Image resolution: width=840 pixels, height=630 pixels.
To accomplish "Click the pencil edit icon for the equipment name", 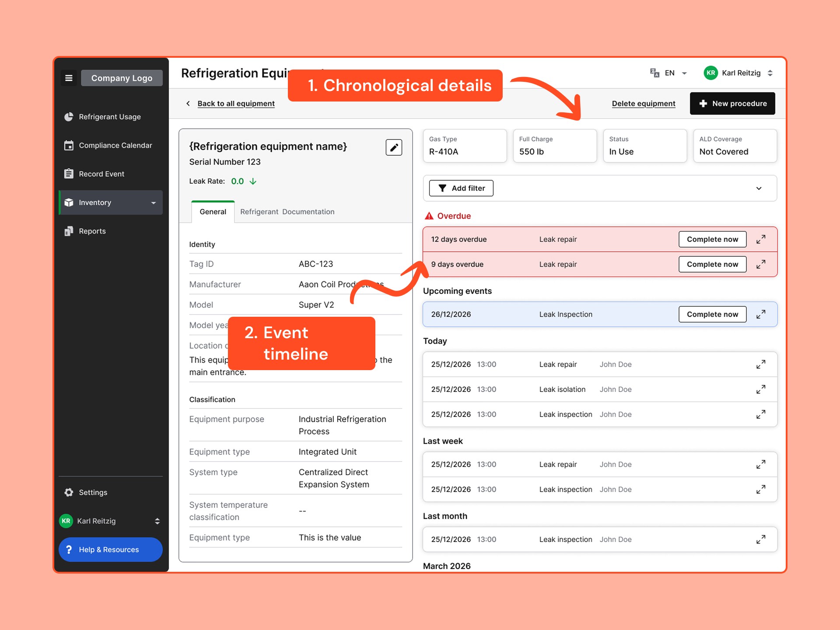I will click(x=393, y=147).
